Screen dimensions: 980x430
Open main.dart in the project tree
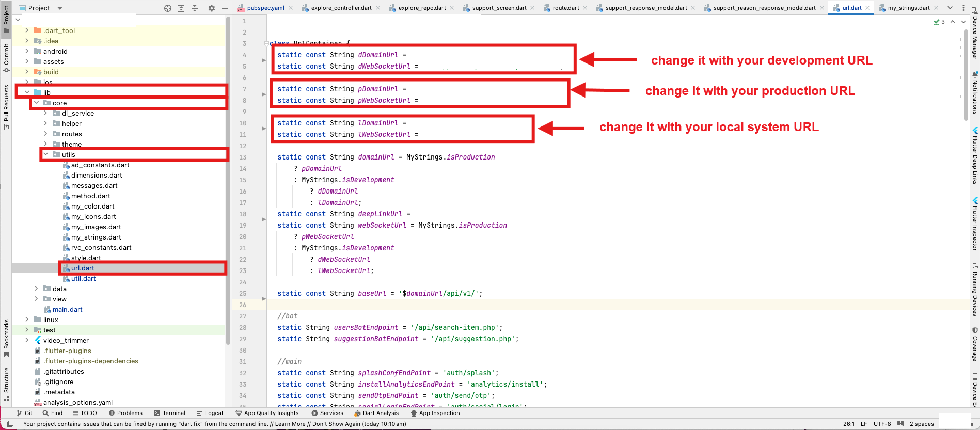(x=67, y=309)
